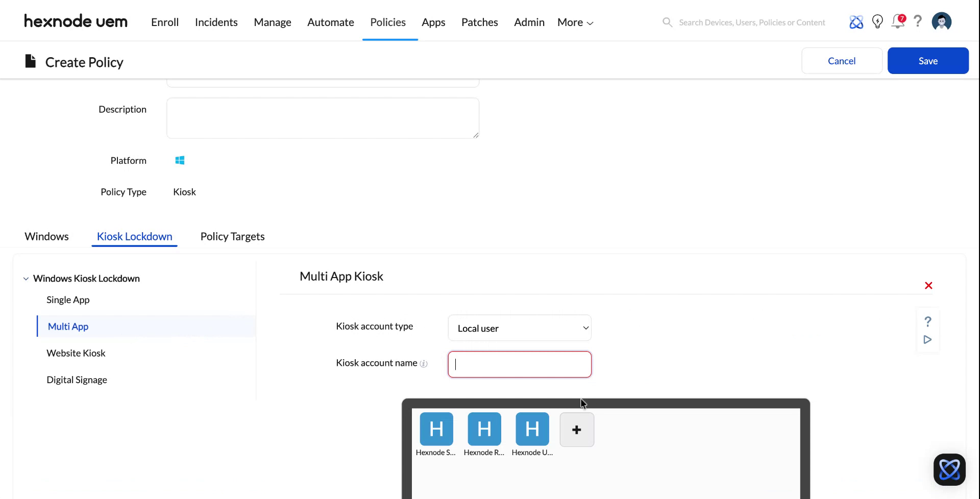Image resolution: width=980 pixels, height=499 pixels.
Task: Click the Windows platform icon
Action: [180, 160]
